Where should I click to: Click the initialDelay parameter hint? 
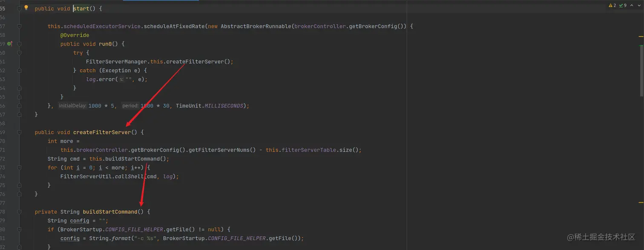tap(72, 106)
